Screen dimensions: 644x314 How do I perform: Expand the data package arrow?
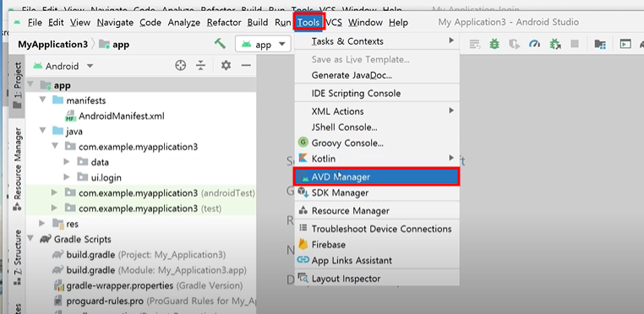67,162
